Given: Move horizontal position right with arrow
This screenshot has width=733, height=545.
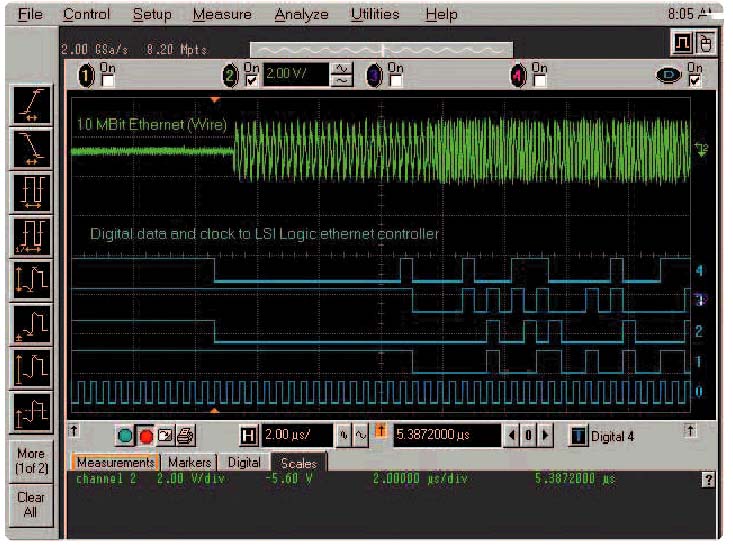Looking at the screenshot, I should (x=545, y=435).
